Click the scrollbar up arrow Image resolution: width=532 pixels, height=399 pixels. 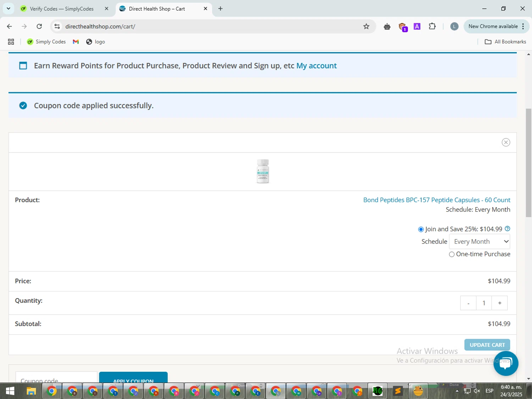pyautogui.click(x=528, y=54)
